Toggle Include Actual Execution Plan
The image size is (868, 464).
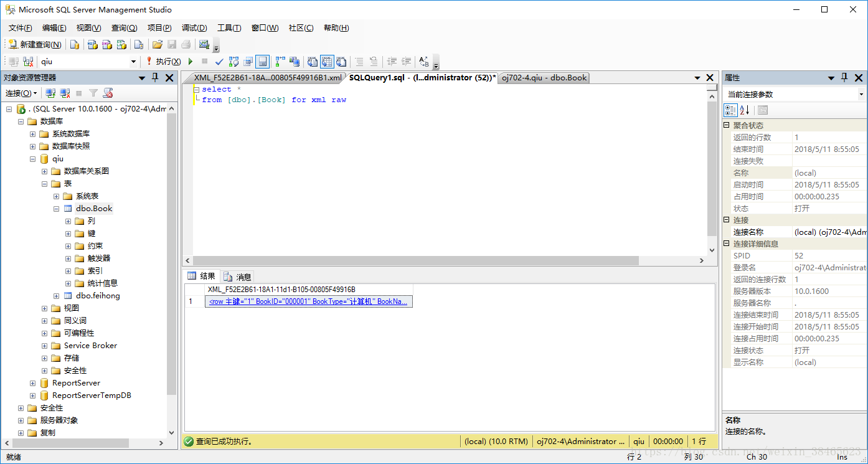pyautogui.click(x=280, y=62)
